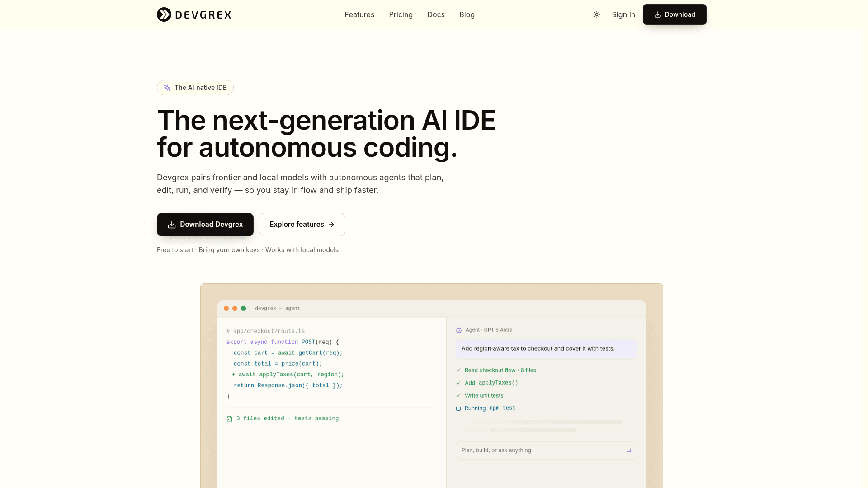Open the Features nav item

pos(359,14)
